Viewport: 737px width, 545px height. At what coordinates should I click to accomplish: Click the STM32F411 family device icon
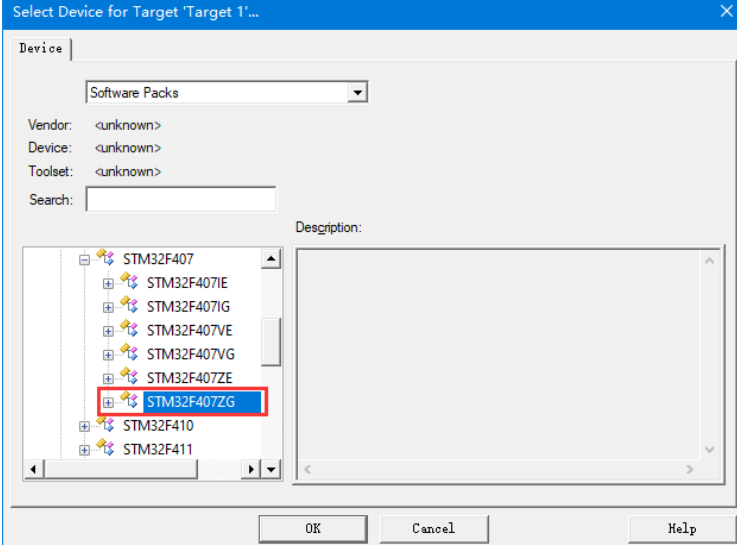click(105, 447)
